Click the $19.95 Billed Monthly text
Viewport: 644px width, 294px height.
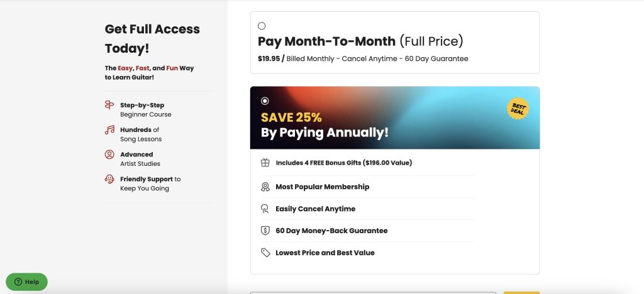click(363, 58)
